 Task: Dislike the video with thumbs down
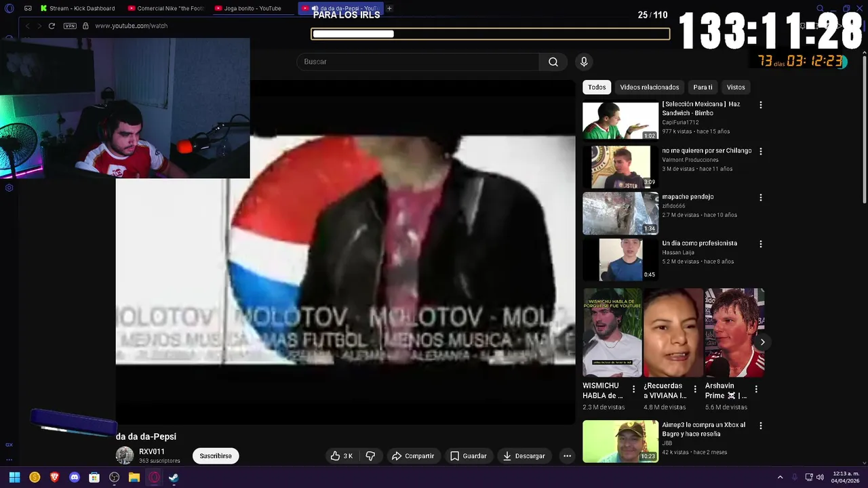coord(370,456)
